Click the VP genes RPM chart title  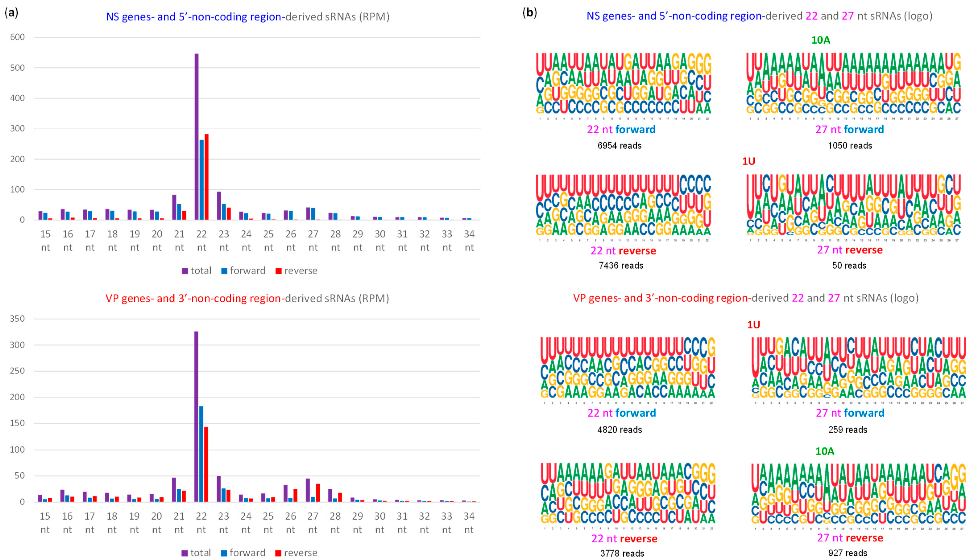click(247, 299)
